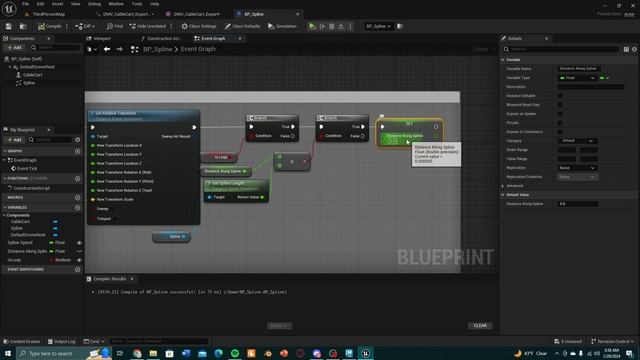Click Add button in My Blueprint panel
This screenshot has height=360, width=640.
pos(15,140)
